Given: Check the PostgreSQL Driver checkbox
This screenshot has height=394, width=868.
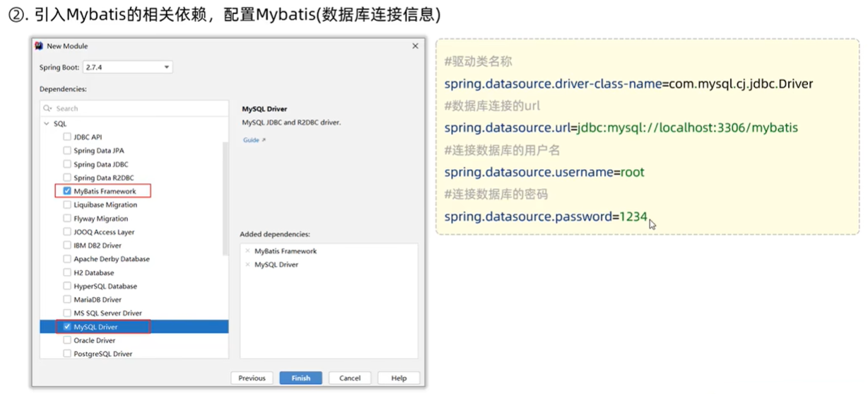Looking at the screenshot, I should (x=67, y=354).
